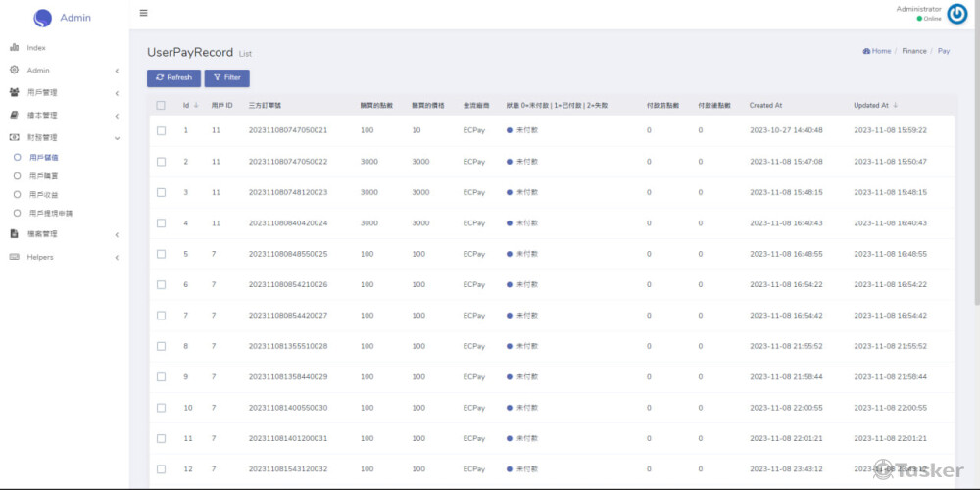The image size is (980, 490).
Task: Click the Helpers keyboard icon
Action: [15, 257]
